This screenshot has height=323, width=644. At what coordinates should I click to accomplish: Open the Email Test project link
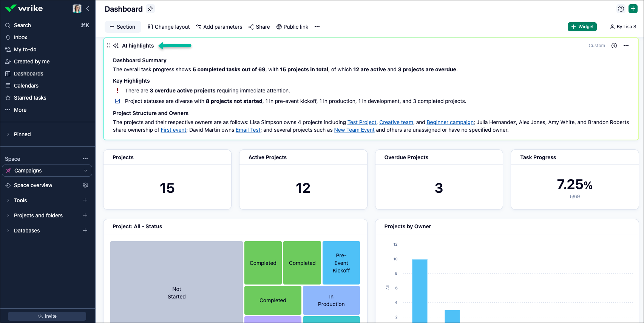[248, 130]
